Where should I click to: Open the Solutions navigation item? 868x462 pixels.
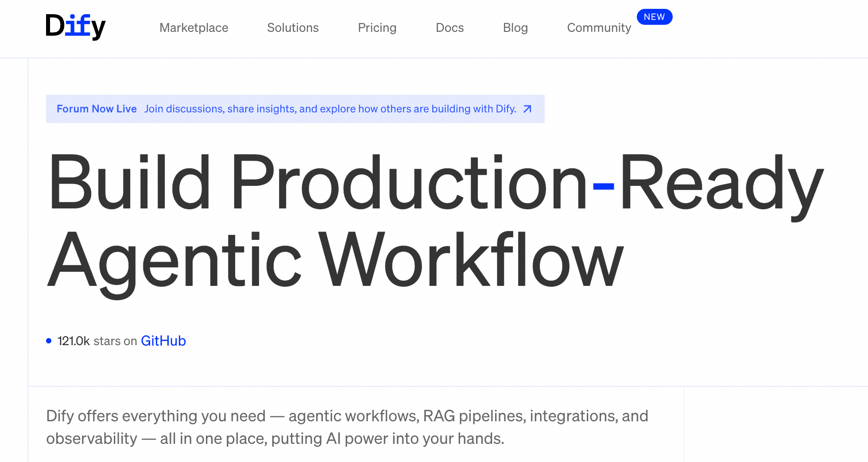(293, 28)
